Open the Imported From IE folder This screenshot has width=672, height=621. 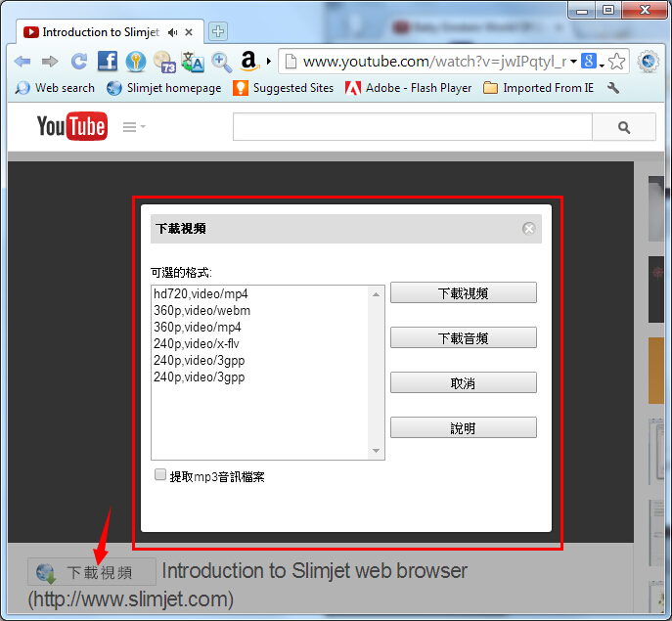[538, 88]
